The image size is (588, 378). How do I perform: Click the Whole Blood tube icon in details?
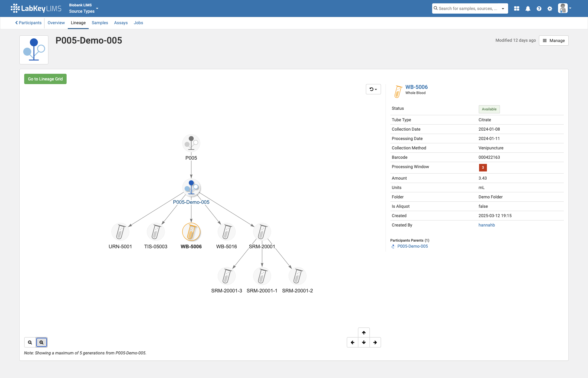click(x=398, y=92)
